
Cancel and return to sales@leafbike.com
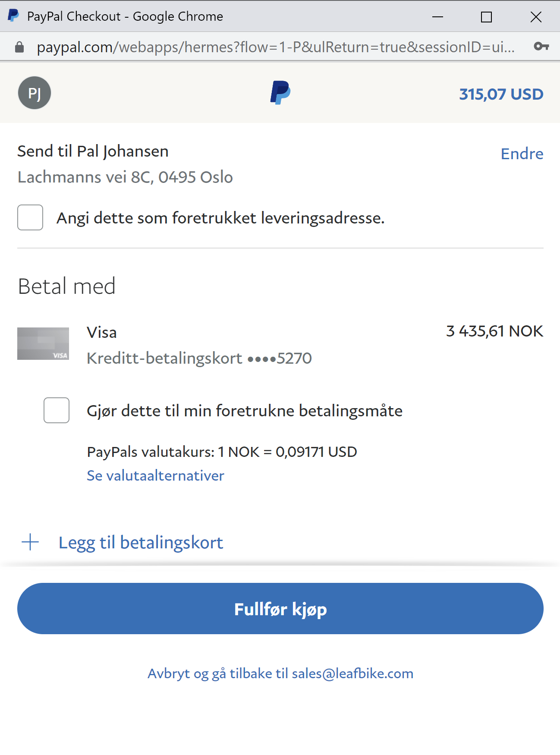(x=280, y=673)
